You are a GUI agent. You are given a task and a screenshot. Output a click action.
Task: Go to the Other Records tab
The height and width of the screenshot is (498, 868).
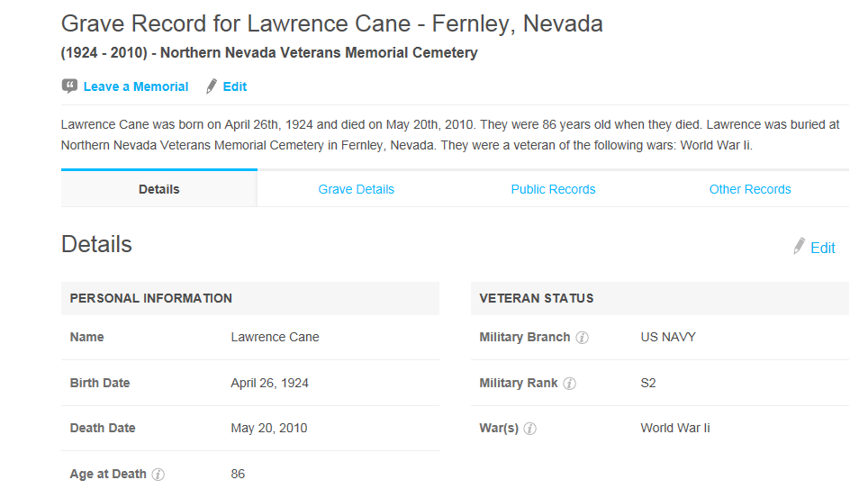750,189
